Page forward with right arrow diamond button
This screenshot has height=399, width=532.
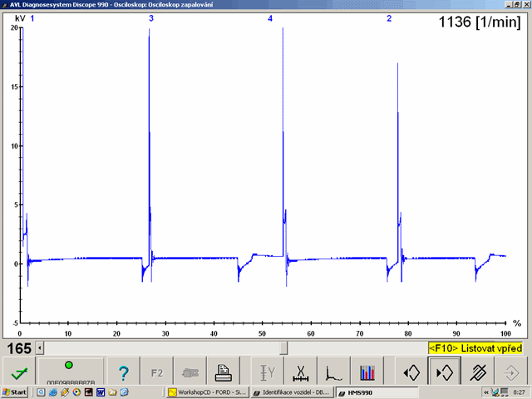tap(445, 372)
